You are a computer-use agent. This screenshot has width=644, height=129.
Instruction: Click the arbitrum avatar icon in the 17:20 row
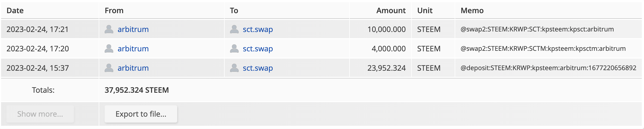[109, 49]
